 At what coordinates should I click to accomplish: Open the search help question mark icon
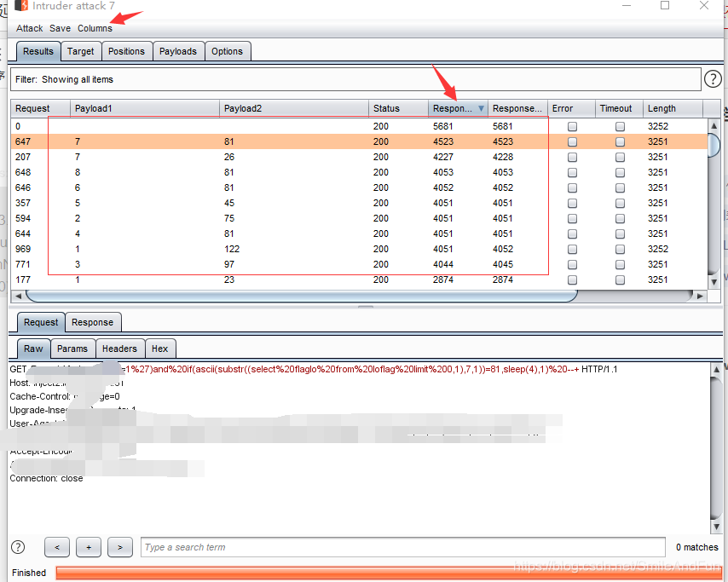tap(18, 547)
